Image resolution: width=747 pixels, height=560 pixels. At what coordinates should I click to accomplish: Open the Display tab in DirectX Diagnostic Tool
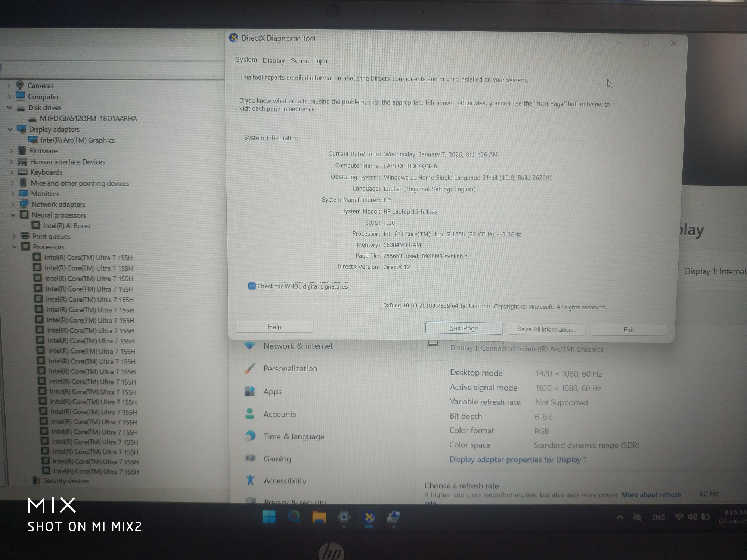tap(273, 61)
